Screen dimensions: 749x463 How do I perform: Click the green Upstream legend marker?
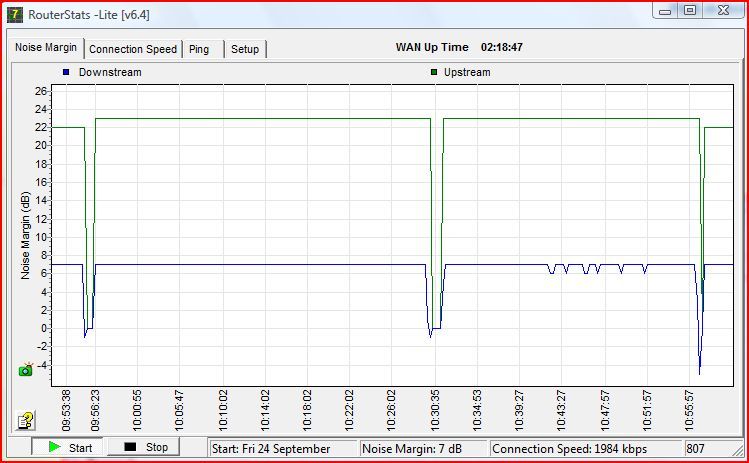434,72
